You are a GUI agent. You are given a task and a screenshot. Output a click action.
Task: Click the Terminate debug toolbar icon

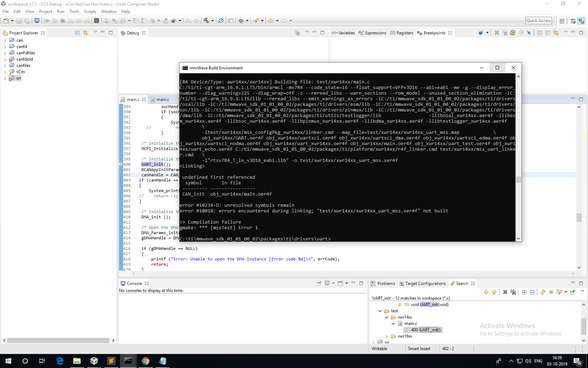point(63,21)
